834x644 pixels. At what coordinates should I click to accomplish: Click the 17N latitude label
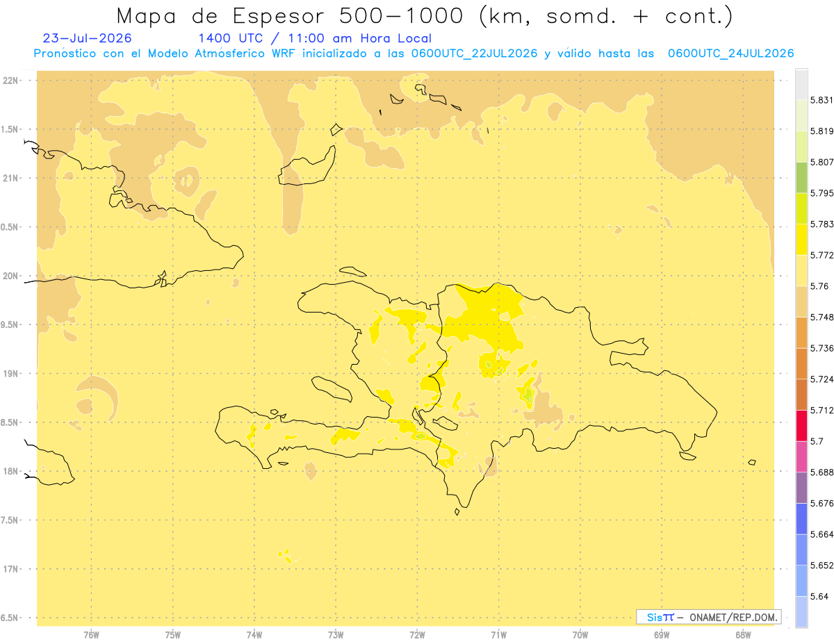(10, 569)
